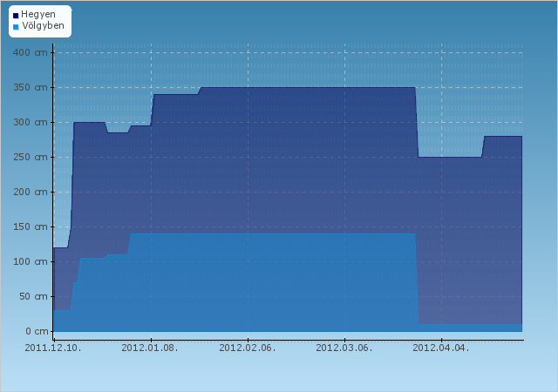Viewport: 558px width, 392px height.
Task: Click the light blue Völgyben legend swatch
Action: point(16,27)
